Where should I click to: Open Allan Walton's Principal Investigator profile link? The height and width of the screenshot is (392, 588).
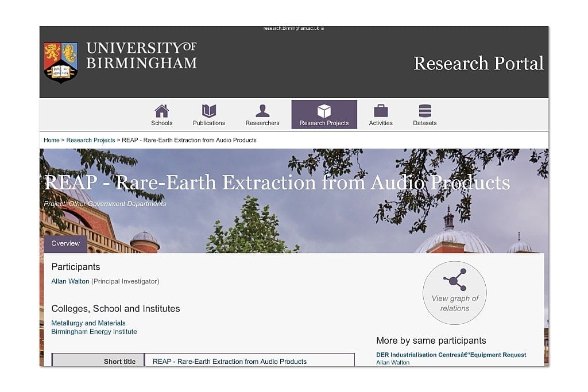pos(70,281)
